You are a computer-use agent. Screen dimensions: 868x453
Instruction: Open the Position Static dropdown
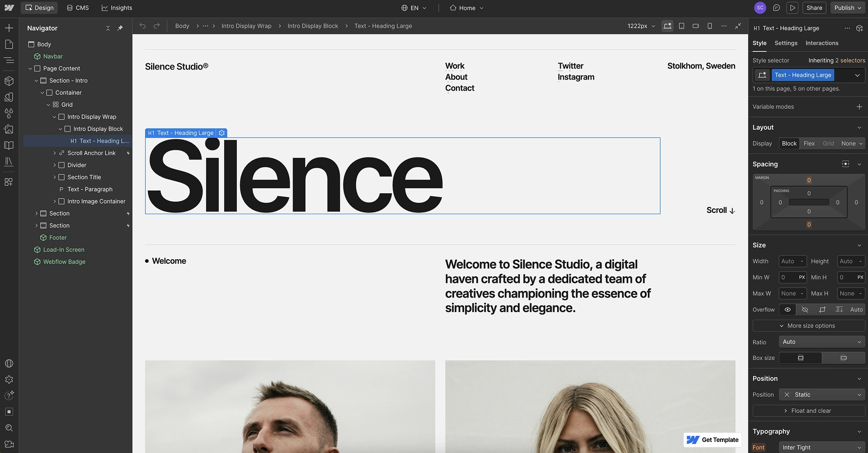(x=822, y=395)
